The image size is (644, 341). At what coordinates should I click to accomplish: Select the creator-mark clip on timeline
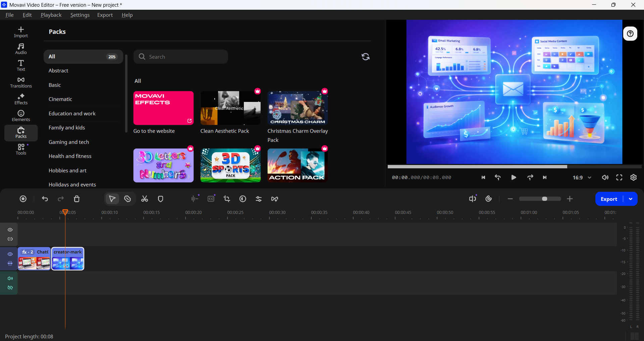(68, 259)
